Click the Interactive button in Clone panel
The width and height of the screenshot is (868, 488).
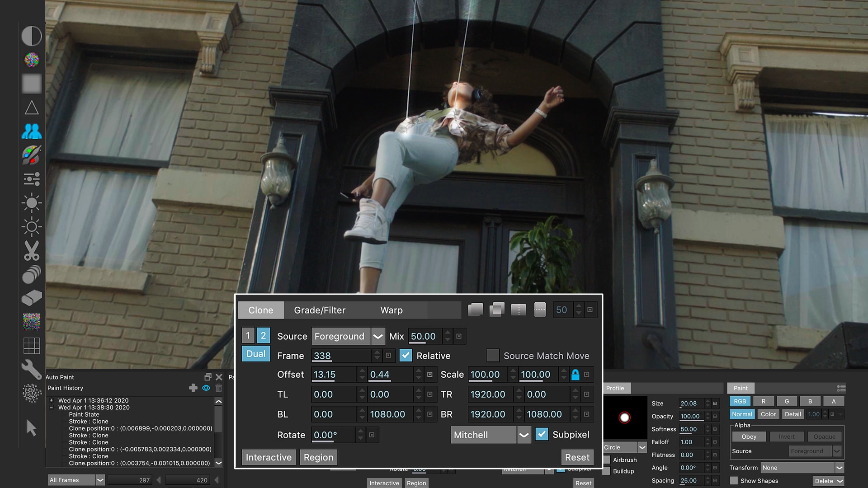click(x=269, y=457)
